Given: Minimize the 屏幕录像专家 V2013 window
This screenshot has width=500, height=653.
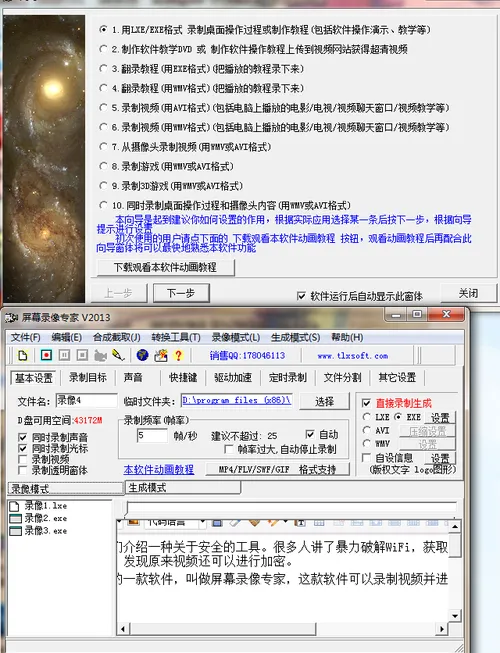Looking at the screenshot, I should 396,315.
